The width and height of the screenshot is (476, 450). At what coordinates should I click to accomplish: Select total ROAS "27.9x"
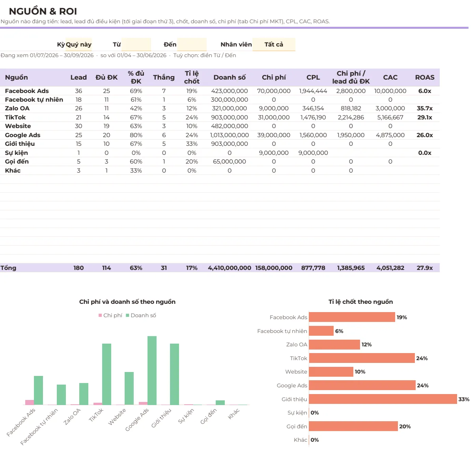425,268
